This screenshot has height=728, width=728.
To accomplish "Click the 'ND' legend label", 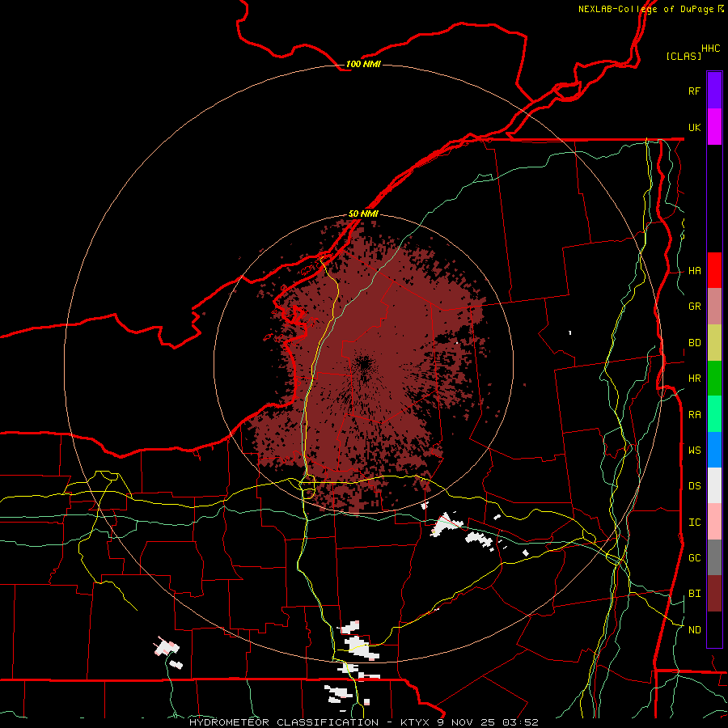I will pos(694,630).
